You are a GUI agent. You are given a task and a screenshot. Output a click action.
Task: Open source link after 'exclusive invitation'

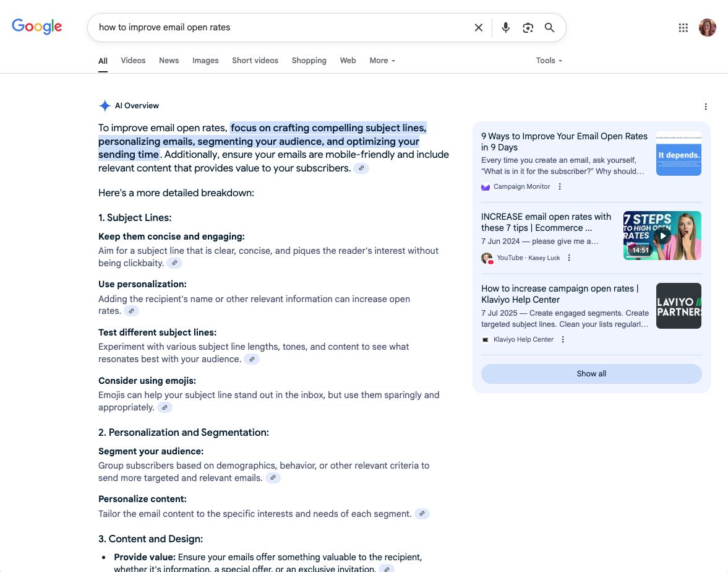387,569
